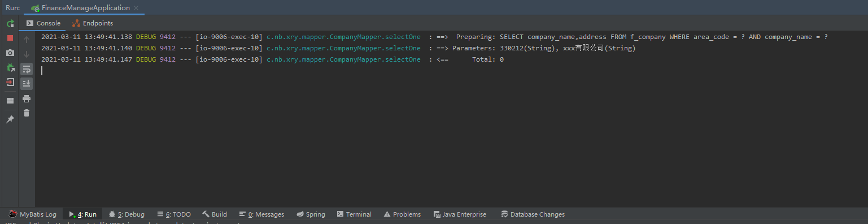
Task: Open the 6: TODO tool window
Action: pos(174,214)
